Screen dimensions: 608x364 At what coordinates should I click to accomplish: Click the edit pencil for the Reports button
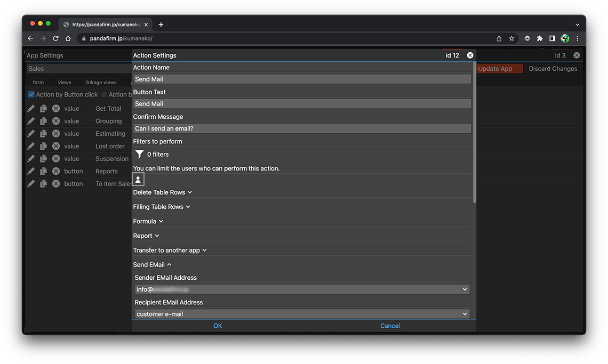[31, 171]
